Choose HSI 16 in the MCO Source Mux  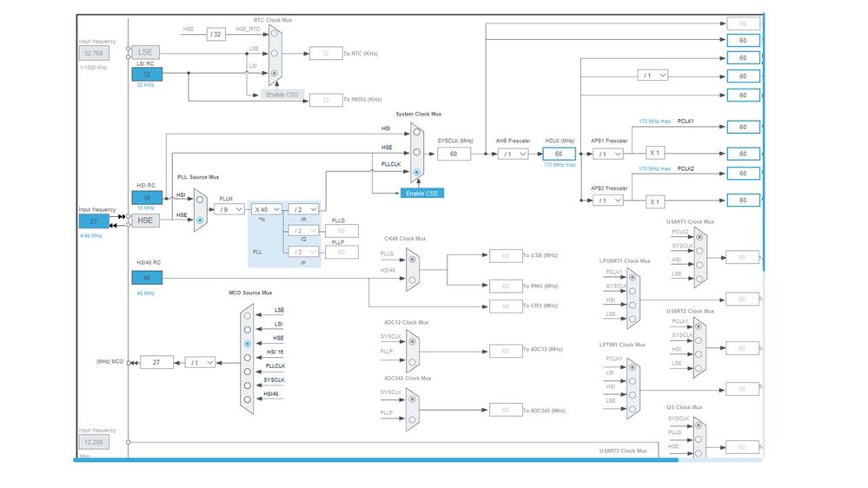click(x=248, y=358)
